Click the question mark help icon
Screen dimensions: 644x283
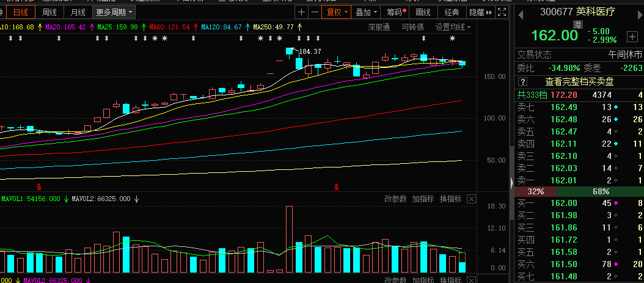tap(522, 81)
